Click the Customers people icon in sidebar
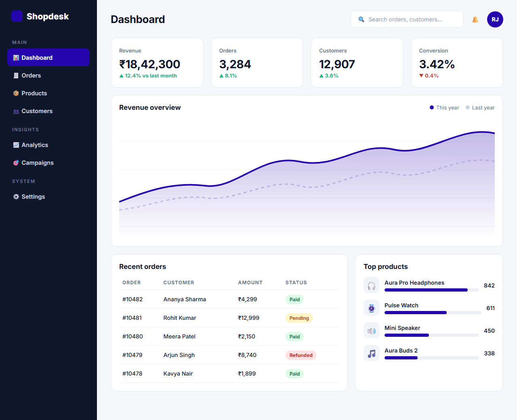The height and width of the screenshot is (420, 517). click(16, 111)
